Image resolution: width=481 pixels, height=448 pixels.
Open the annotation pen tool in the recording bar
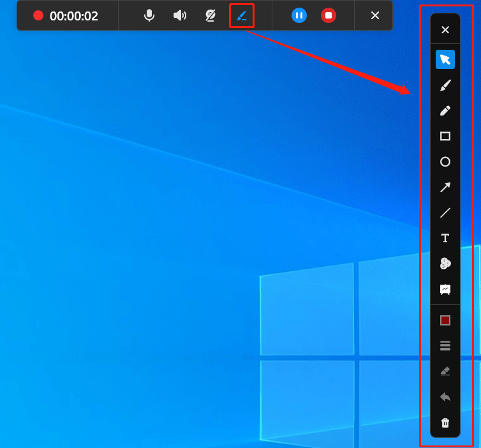242,15
